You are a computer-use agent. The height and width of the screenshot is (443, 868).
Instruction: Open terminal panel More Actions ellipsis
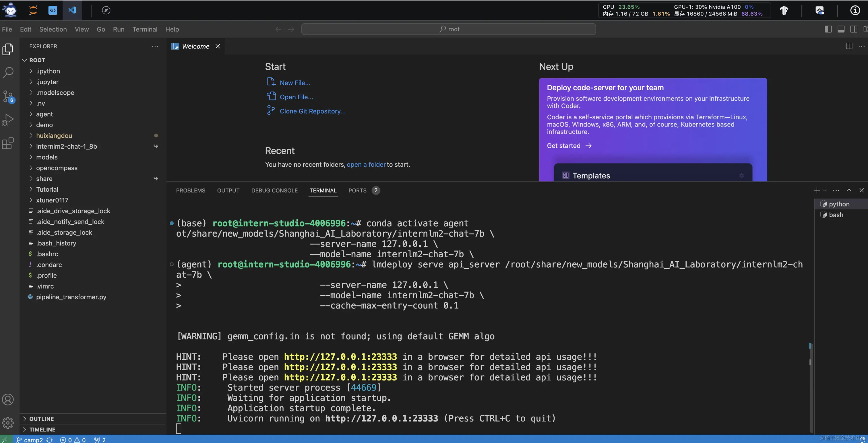tap(836, 190)
